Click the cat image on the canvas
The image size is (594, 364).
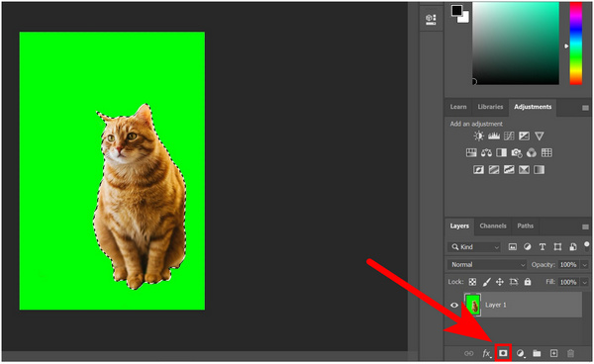(140, 197)
